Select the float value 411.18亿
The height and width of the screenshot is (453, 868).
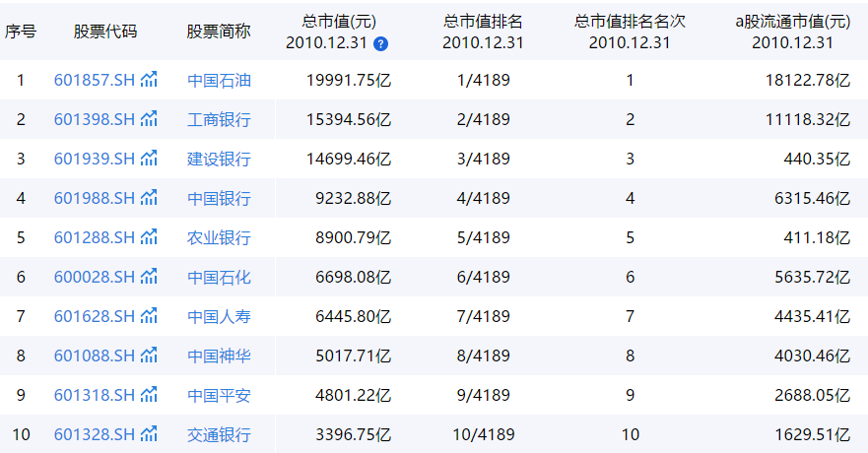tap(817, 238)
